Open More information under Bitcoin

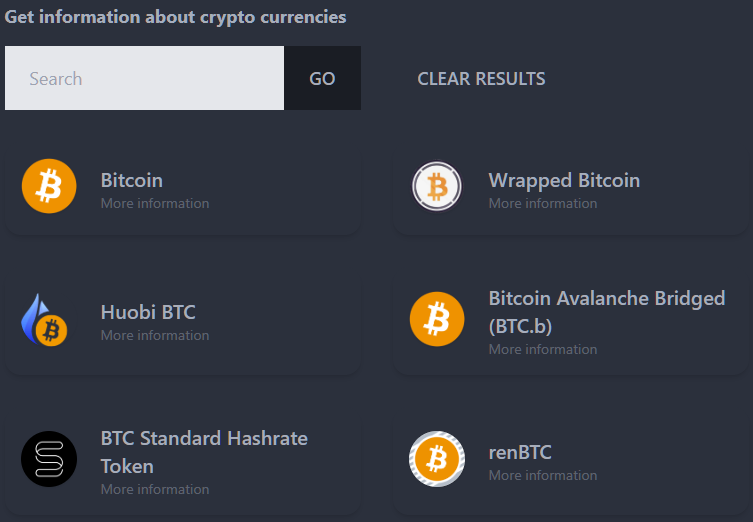[155, 203]
